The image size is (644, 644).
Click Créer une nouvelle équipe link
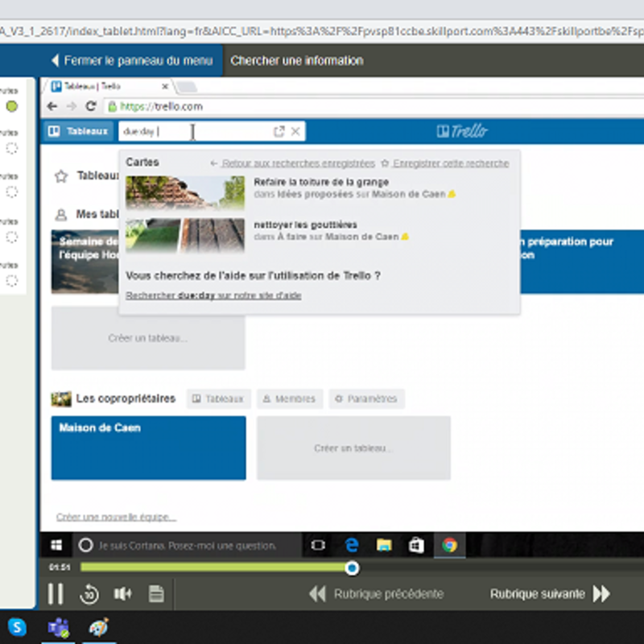(116, 517)
